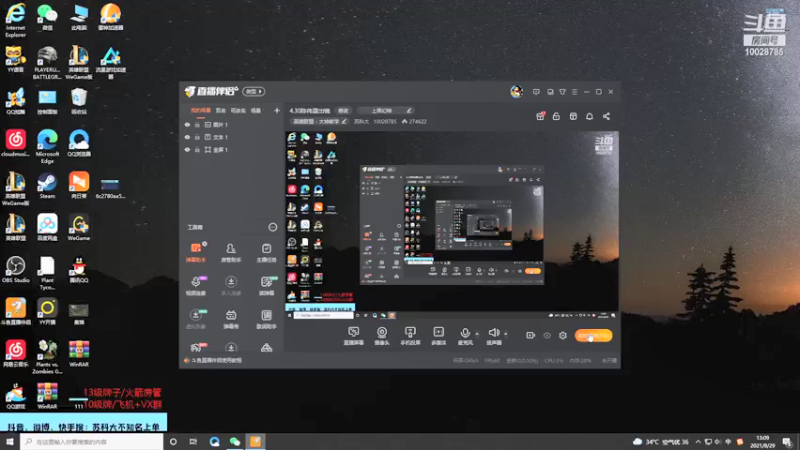Switch to the second scene tab
This screenshot has width=800, height=450.
pyautogui.click(x=220, y=110)
